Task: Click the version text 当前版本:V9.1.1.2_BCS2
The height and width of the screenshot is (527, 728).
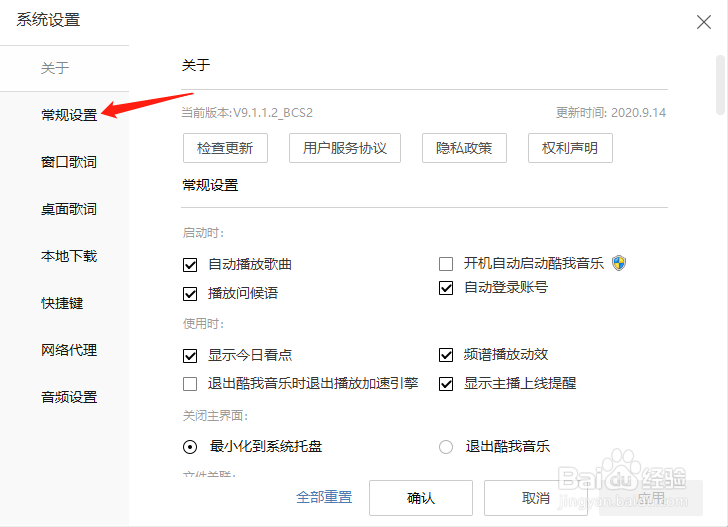Action: pos(247,113)
